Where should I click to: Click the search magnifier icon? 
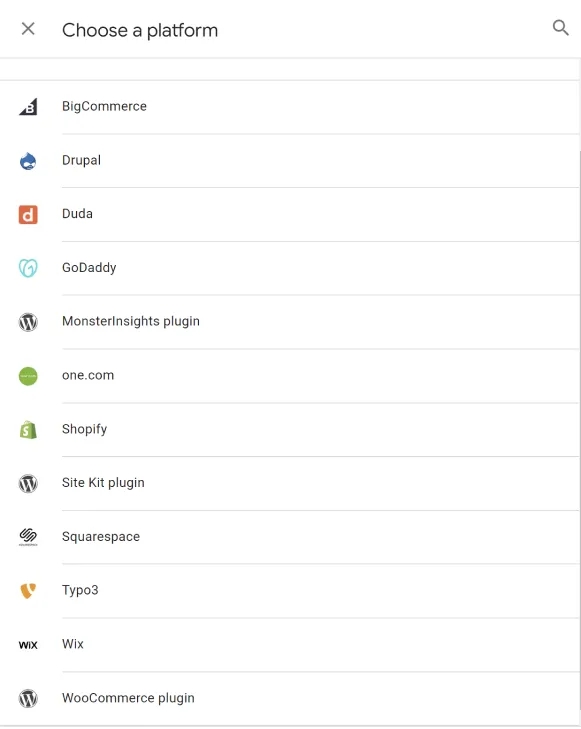[x=561, y=28]
